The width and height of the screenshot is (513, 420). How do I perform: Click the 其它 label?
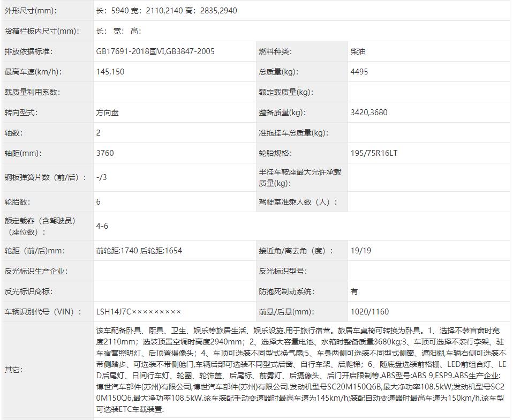13,370
